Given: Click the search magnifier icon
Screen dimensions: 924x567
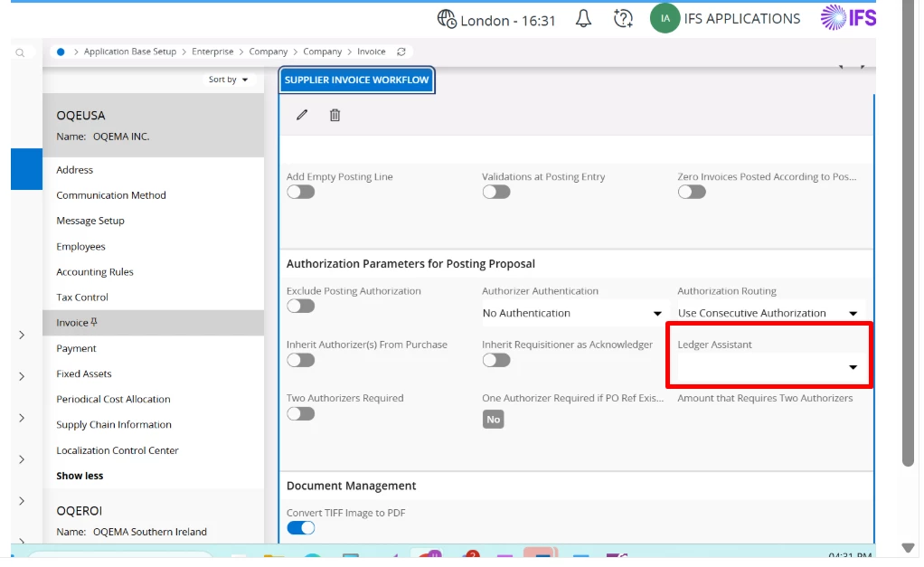Looking at the screenshot, I should [20, 53].
